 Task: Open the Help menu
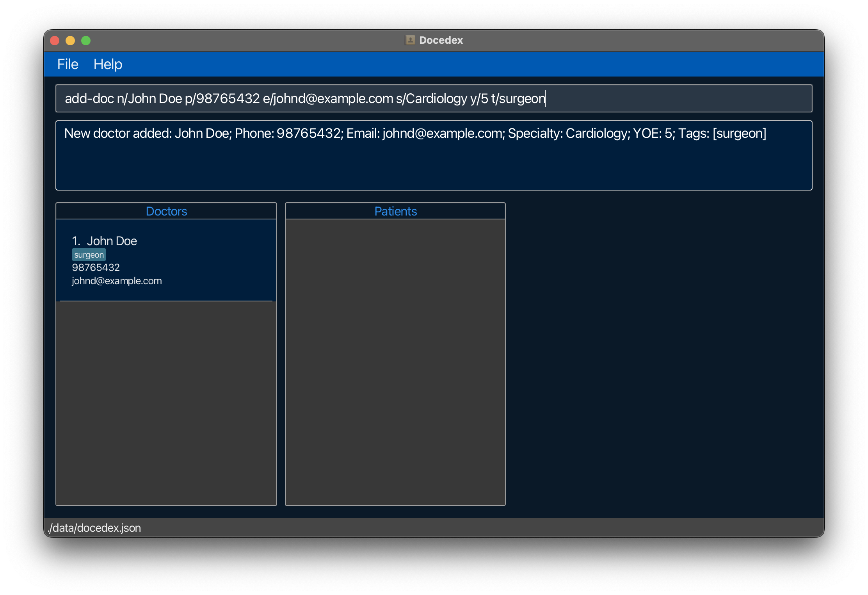point(108,64)
